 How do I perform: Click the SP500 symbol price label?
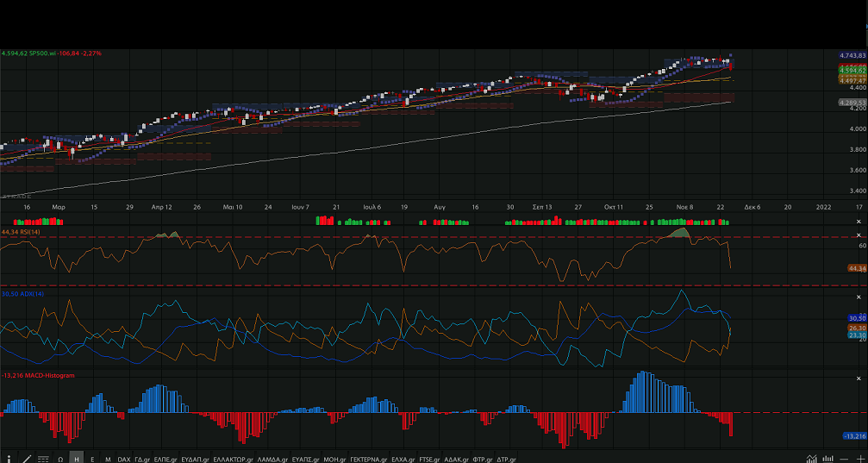click(x=52, y=53)
